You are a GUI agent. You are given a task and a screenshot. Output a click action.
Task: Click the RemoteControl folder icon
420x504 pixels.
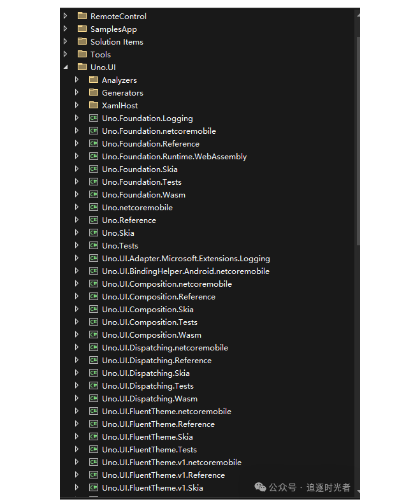[x=82, y=16]
